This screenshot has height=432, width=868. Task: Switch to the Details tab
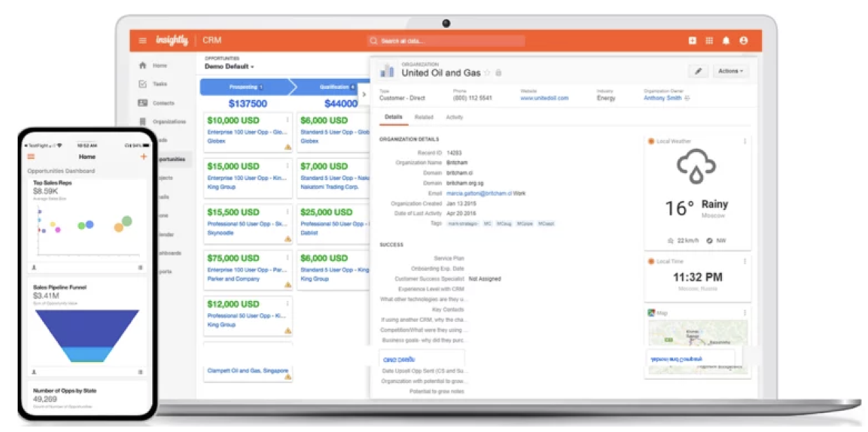coord(394,118)
